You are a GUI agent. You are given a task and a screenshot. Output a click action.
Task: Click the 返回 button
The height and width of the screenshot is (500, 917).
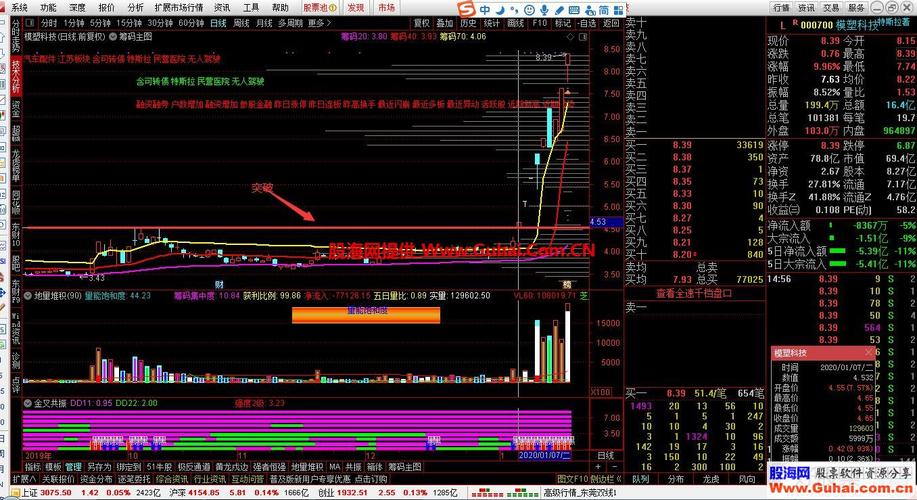pos(611,23)
